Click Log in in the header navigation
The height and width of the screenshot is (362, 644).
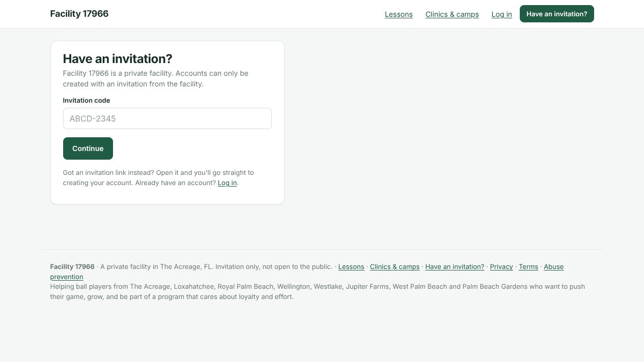point(501,14)
